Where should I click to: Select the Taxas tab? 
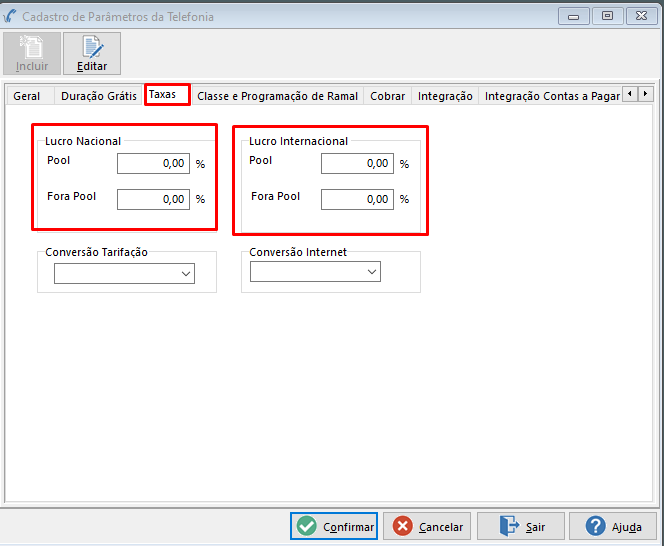(x=167, y=94)
